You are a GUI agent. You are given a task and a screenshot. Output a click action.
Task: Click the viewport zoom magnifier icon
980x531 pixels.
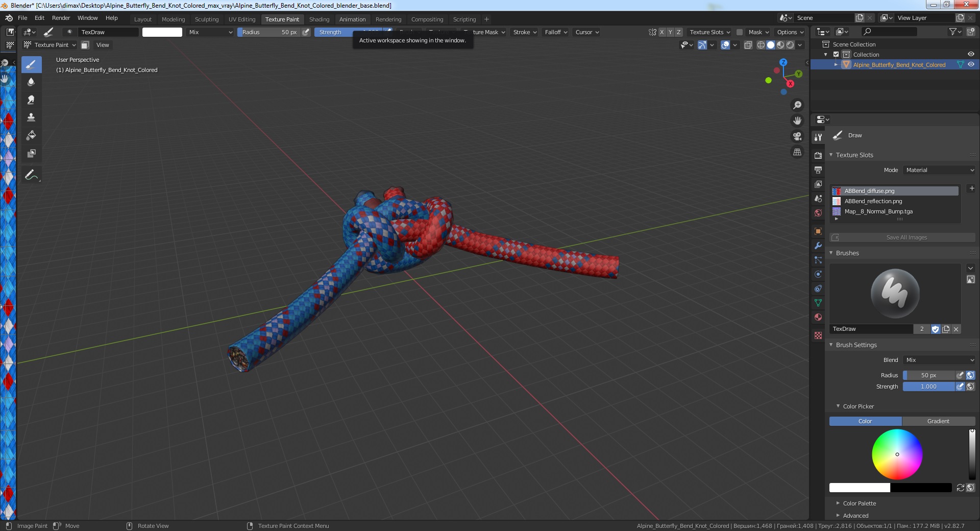[x=797, y=105]
